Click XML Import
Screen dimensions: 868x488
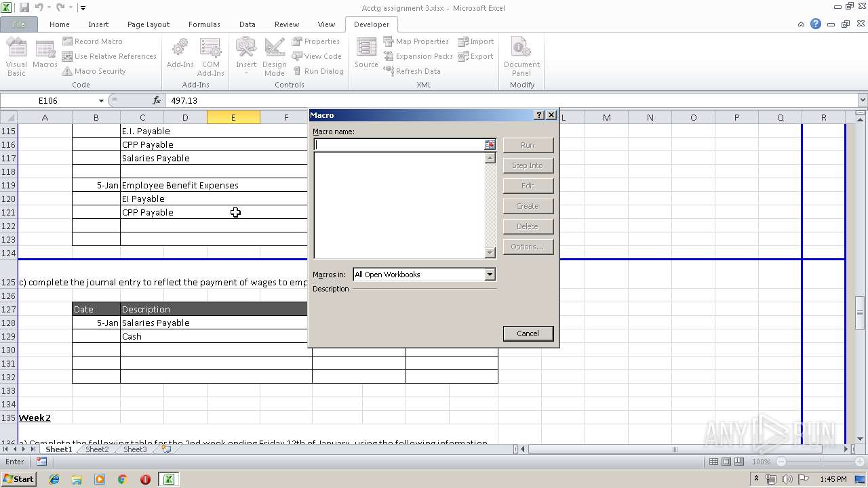pyautogui.click(x=476, y=41)
